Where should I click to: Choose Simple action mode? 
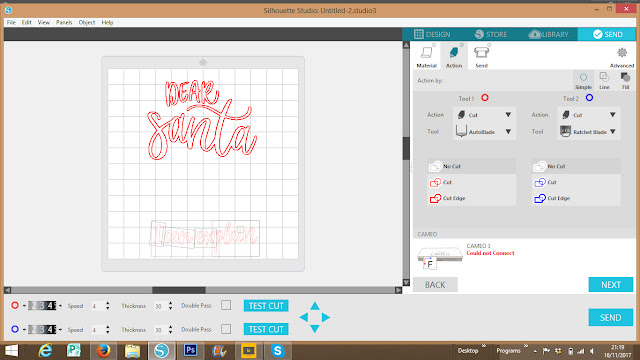(583, 81)
